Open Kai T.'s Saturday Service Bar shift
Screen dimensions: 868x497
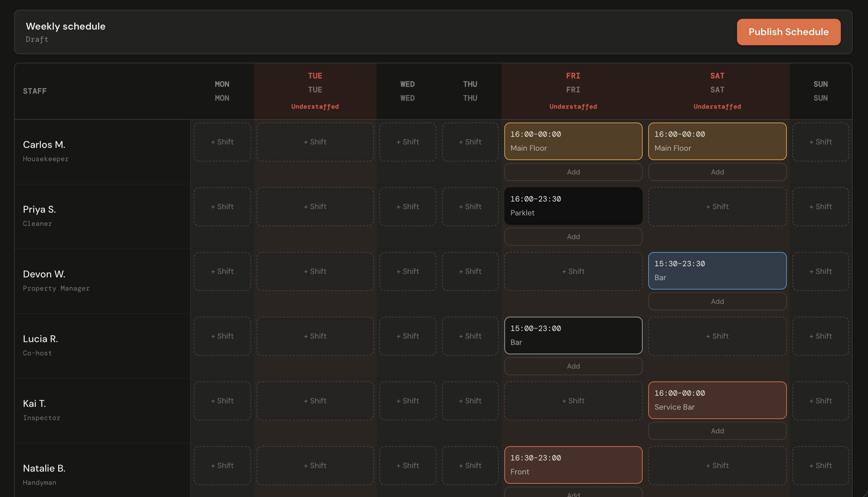point(717,400)
